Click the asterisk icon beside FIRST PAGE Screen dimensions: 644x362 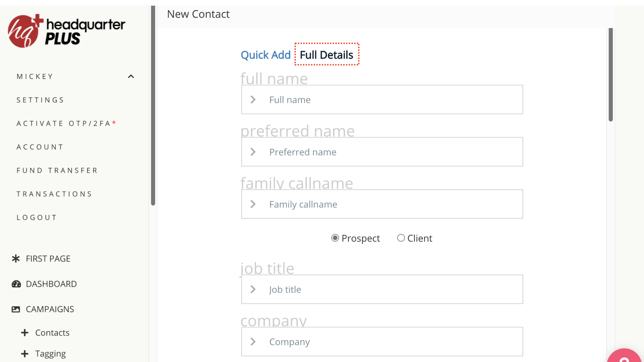point(16,259)
